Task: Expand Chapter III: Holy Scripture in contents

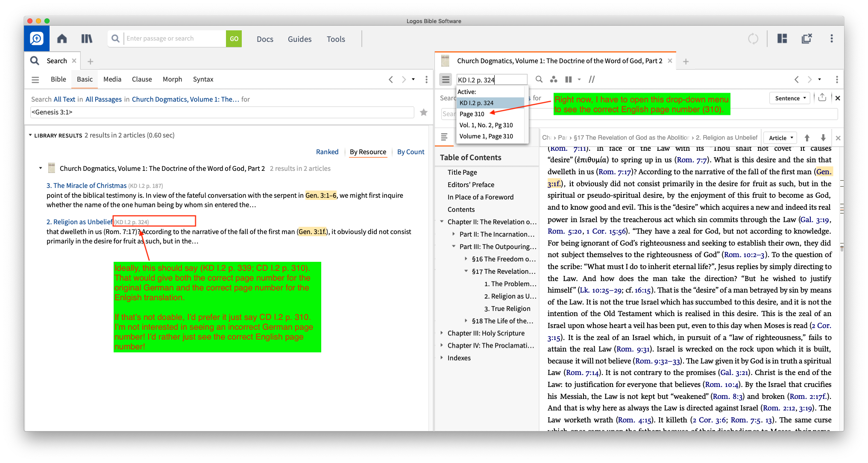Action: coord(442,333)
